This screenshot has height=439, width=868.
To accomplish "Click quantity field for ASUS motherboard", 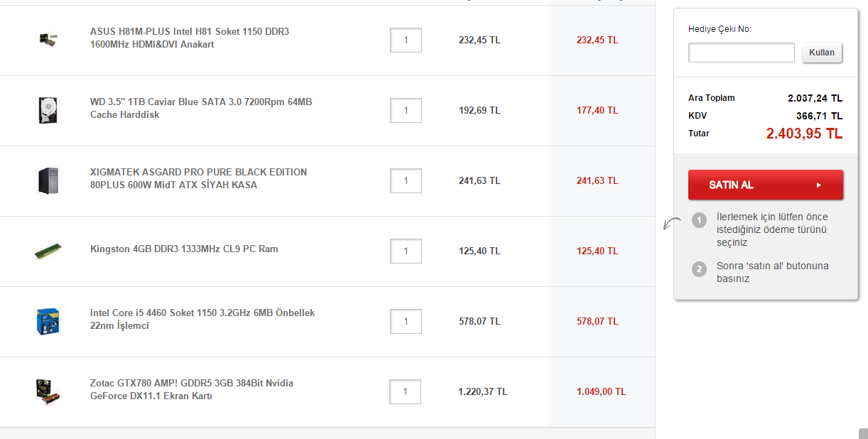I will click(406, 40).
